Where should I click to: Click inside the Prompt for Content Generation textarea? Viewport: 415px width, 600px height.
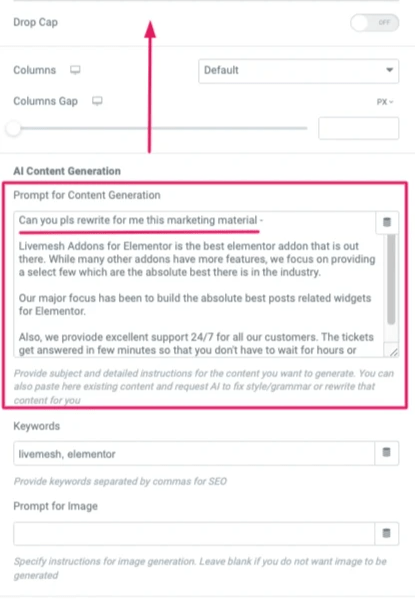tap(195, 284)
